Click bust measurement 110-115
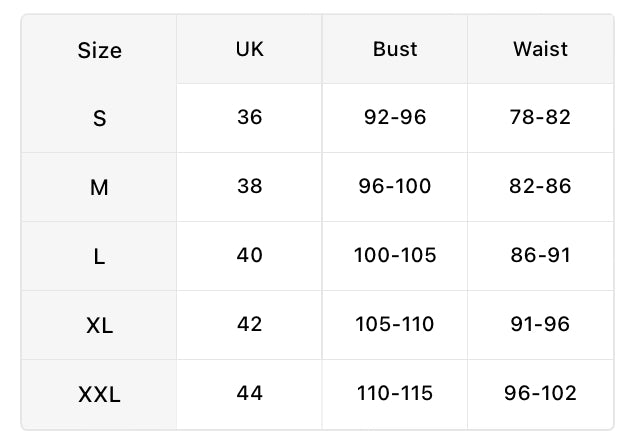 [x=395, y=393]
